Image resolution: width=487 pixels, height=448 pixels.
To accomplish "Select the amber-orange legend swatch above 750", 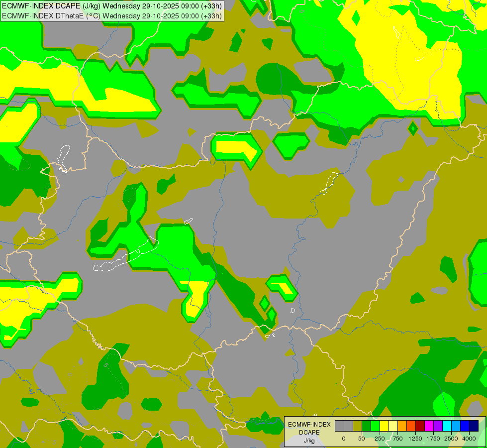I will [402, 426].
